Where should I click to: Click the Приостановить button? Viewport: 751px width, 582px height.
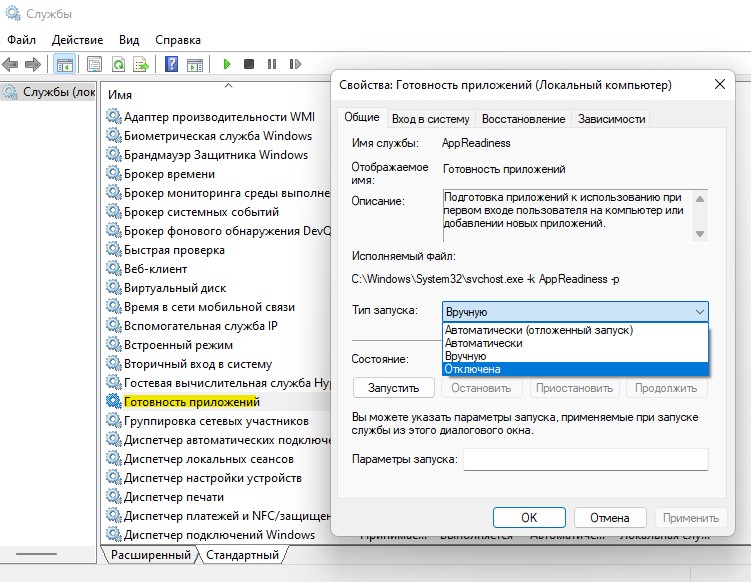[574, 388]
